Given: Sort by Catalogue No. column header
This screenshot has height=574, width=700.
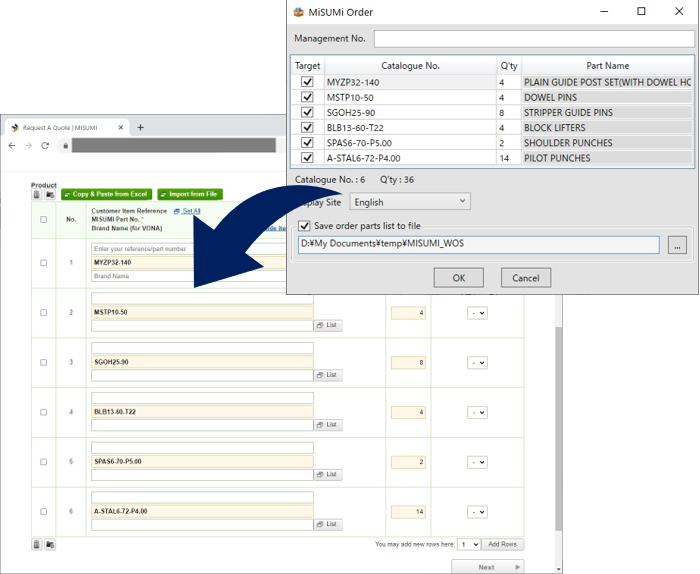Looking at the screenshot, I should tap(410, 66).
